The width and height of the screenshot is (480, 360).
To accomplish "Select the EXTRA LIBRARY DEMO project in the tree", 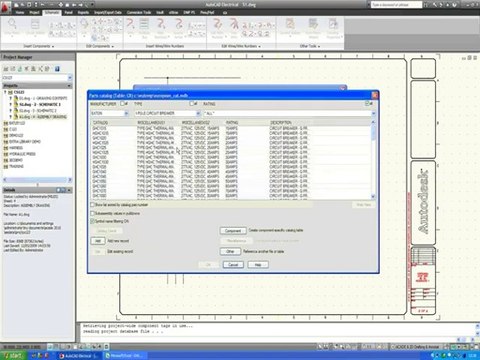I will coord(25,142).
